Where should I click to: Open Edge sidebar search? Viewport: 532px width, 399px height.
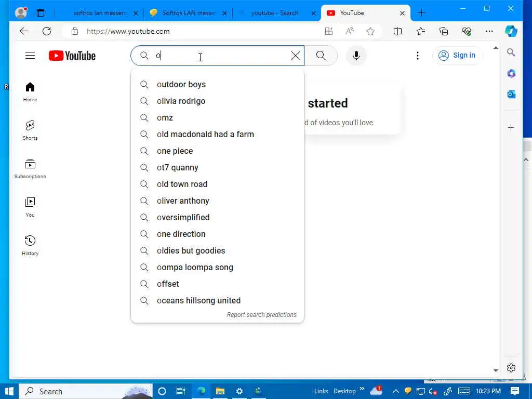click(x=511, y=52)
